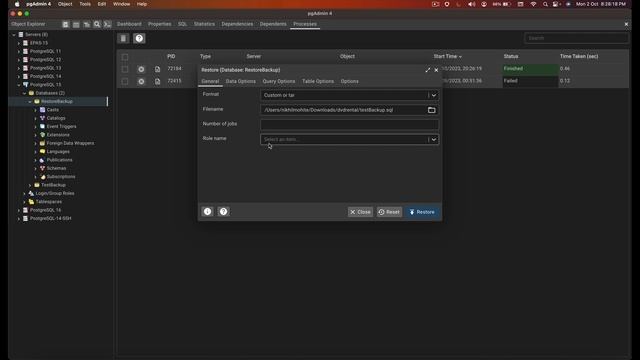
Task: View details document icon for PID 72184
Action: [158, 69]
